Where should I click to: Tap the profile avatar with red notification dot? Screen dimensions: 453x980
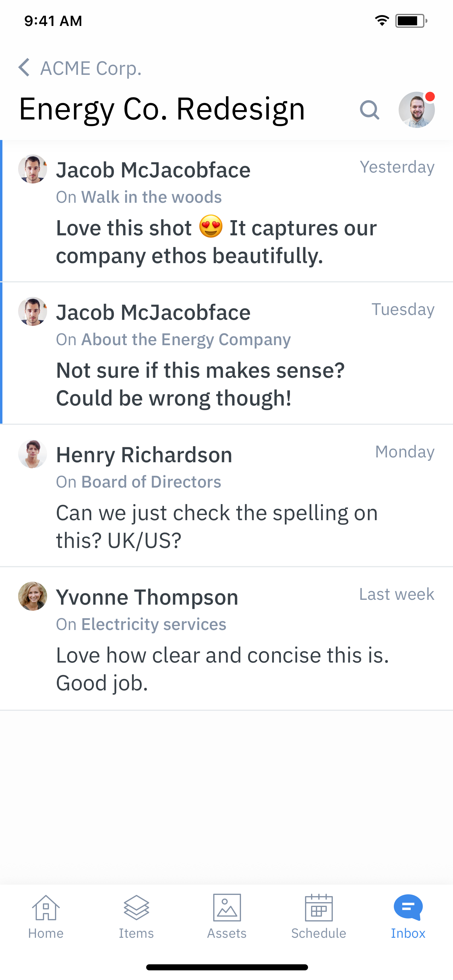point(416,110)
